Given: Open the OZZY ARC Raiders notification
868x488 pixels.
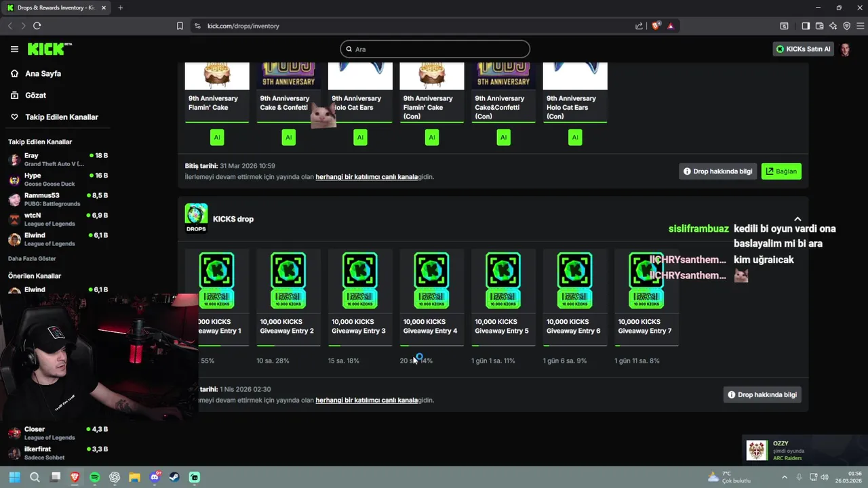Looking at the screenshot, I should (804, 450).
